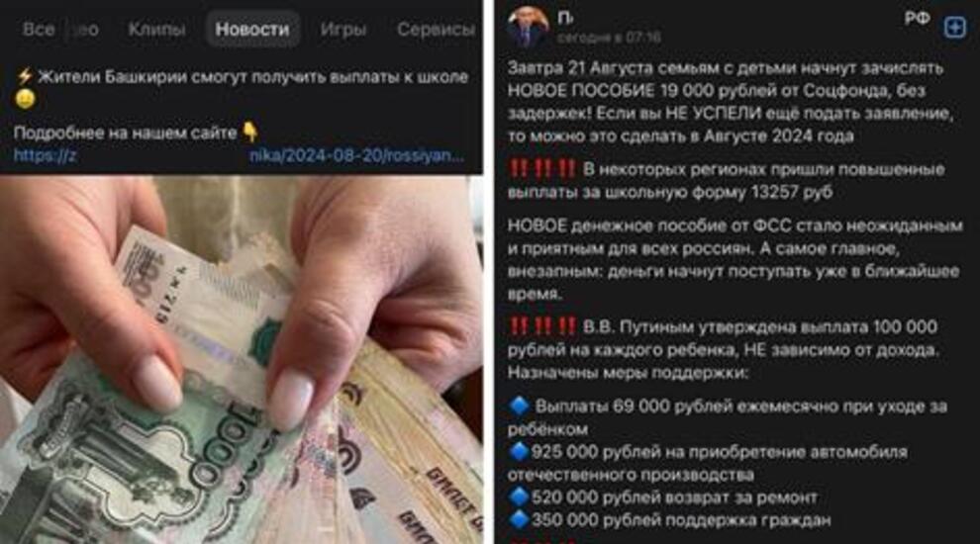Click blue diamond before 520 000 рублей
This screenshot has height=544, width=980.
(519, 498)
